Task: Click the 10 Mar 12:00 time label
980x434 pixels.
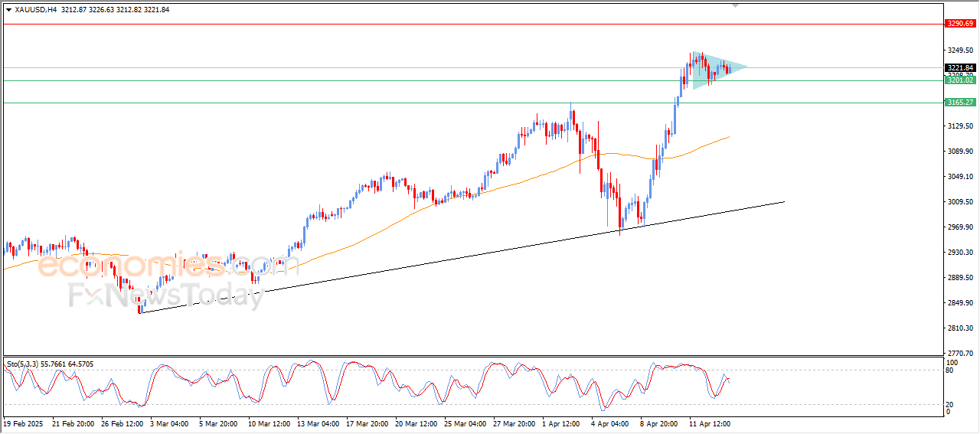Action: (x=269, y=423)
